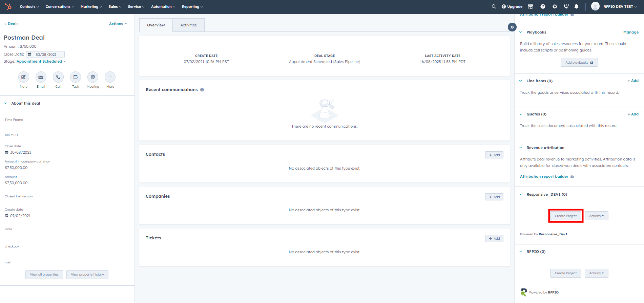The width and height of the screenshot is (644, 303).
Task: Click the Amount $7,50,000.00 value
Action: pyautogui.click(x=16, y=183)
